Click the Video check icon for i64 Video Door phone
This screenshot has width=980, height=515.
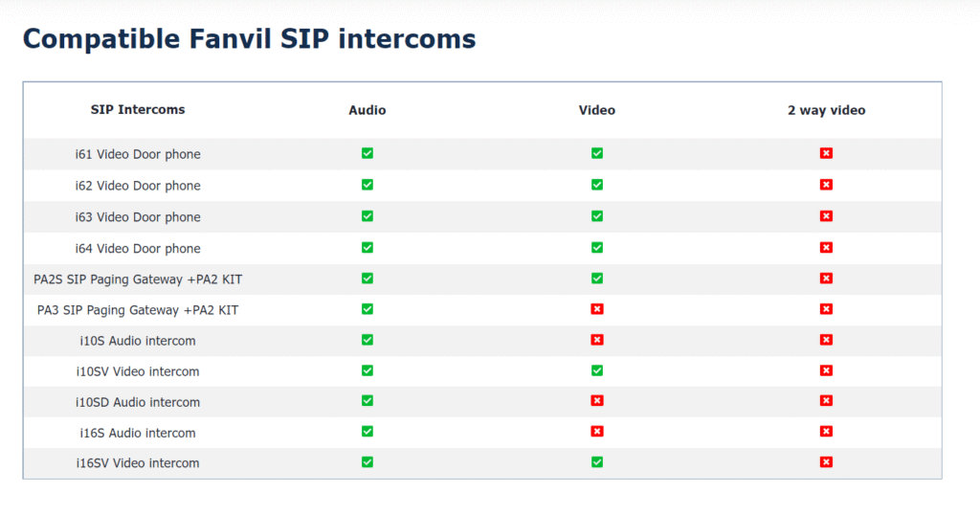click(x=597, y=248)
